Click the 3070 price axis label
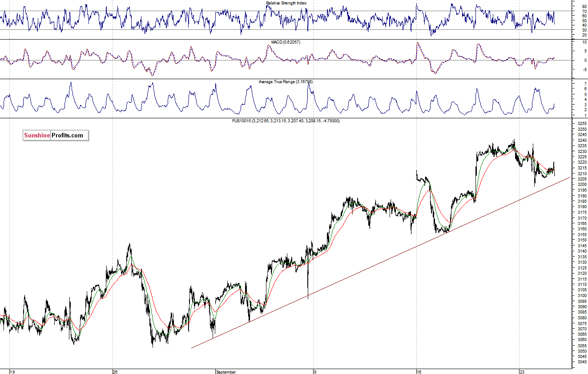This screenshot has height=374, width=588. click(x=582, y=329)
